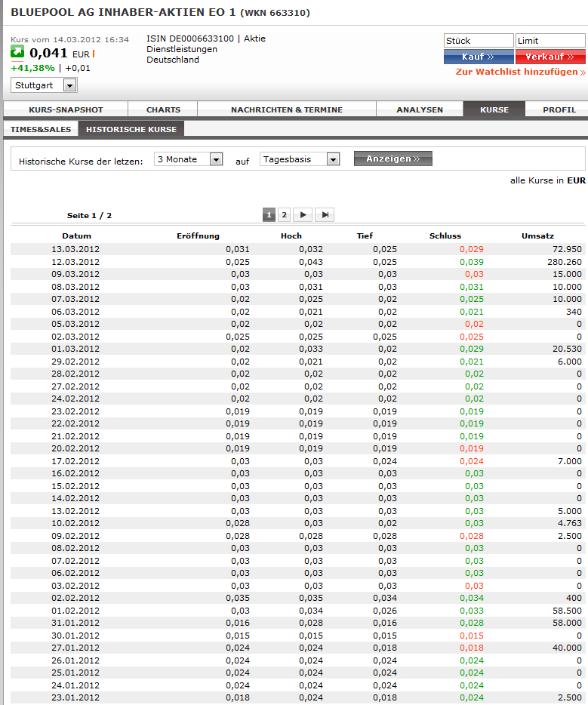Screen dimensions: 588x705
Task: Click the Tief column header
Action: click(x=365, y=236)
